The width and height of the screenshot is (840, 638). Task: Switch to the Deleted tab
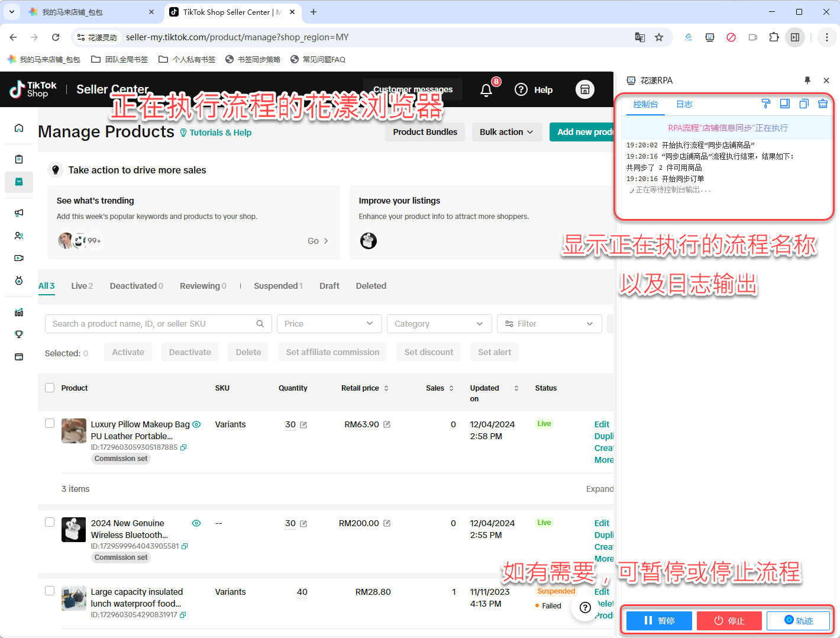point(371,286)
